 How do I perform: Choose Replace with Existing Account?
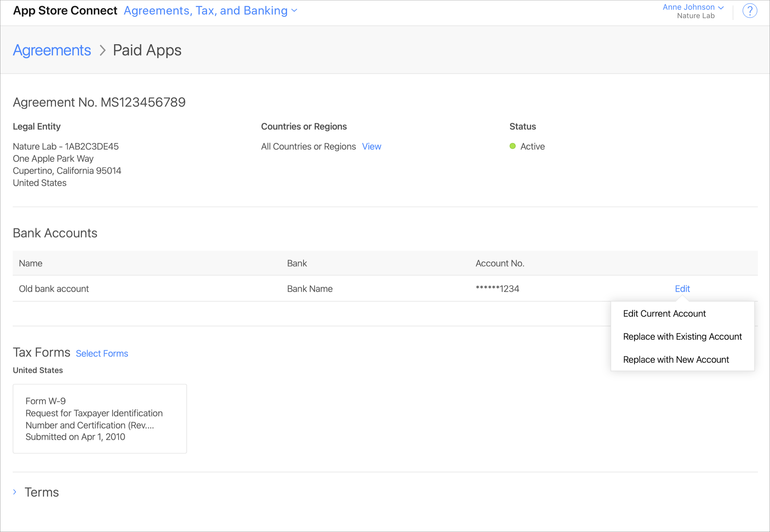click(682, 337)
